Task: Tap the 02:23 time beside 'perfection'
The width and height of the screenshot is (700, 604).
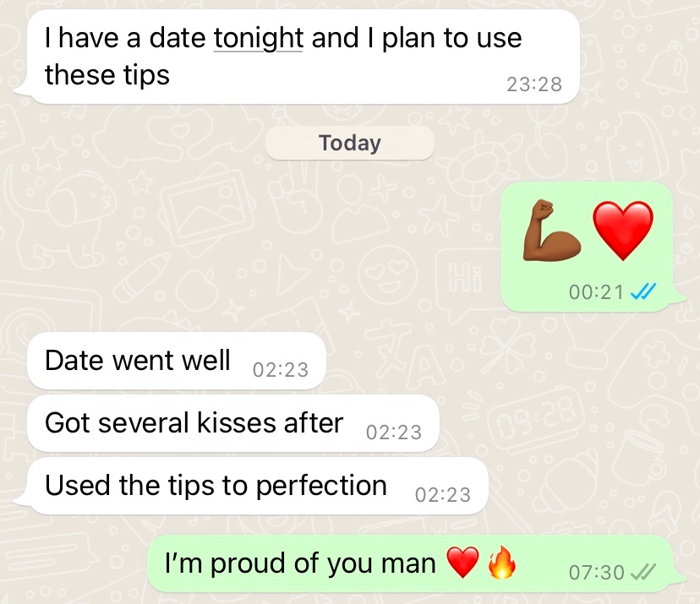Action: (x=443, y=495)
